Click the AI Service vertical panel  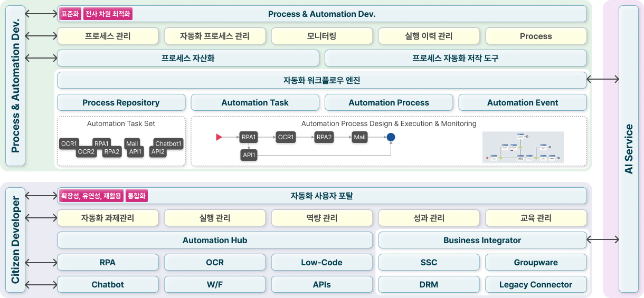pyautogui.click(x=628, y=149)
